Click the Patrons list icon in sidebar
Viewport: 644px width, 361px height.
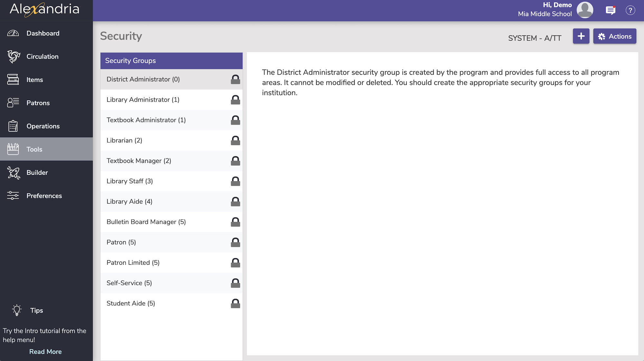(x=13, y=103)
